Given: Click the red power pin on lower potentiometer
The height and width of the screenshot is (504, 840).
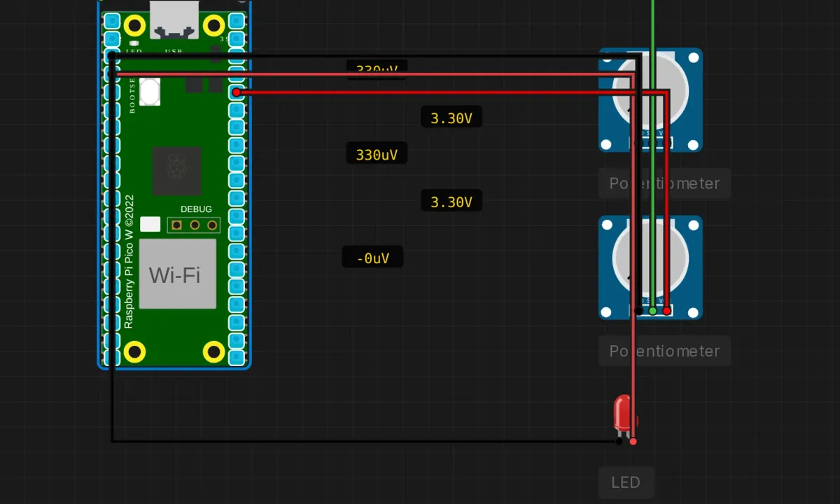Looking at the screenshot, I should [x=666, y=311].
